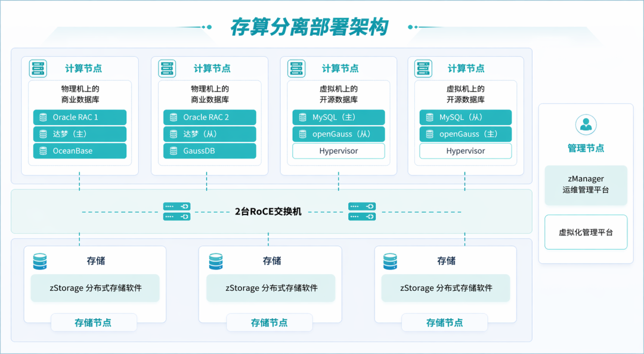Select the openGauss（从）database bar
644x354 pixels.
point(339,134)
